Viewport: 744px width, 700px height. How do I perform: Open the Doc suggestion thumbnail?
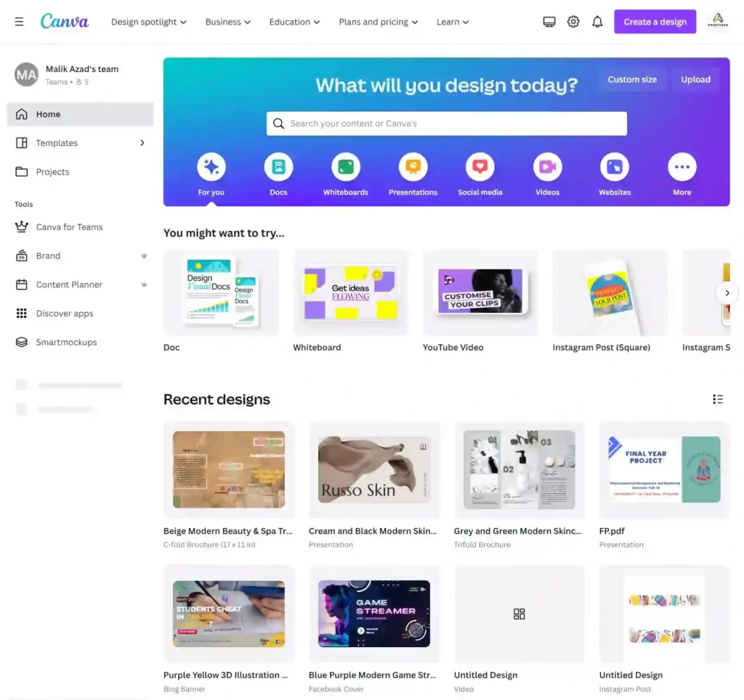pos(221,293)
